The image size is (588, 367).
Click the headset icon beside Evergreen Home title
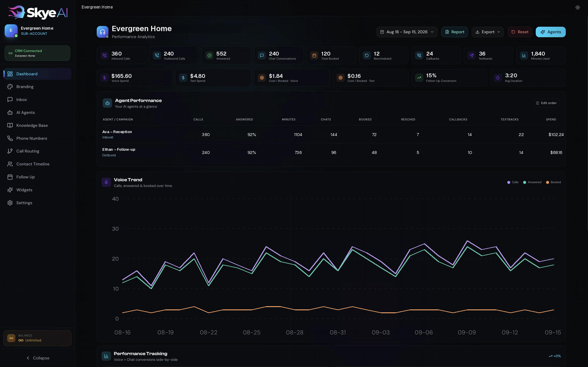click(x=103, y=32)
